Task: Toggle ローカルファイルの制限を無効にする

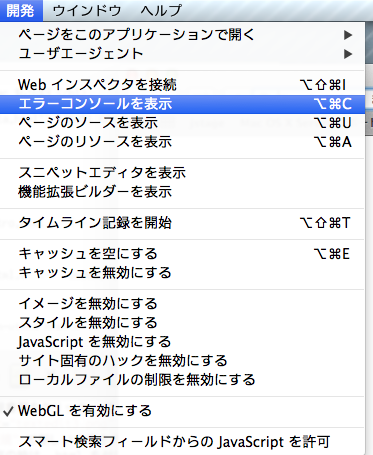Action: (182, 380)
